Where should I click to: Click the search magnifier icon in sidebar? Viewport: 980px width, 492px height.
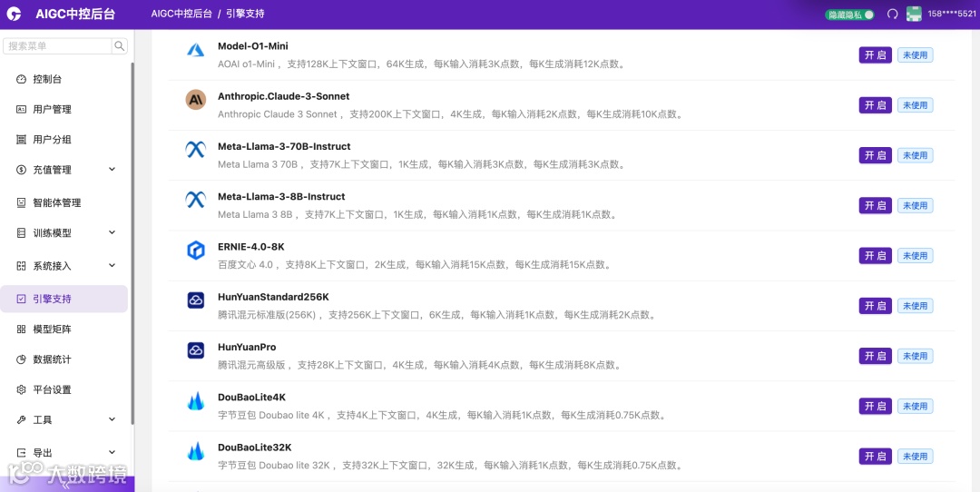point(120,45)
